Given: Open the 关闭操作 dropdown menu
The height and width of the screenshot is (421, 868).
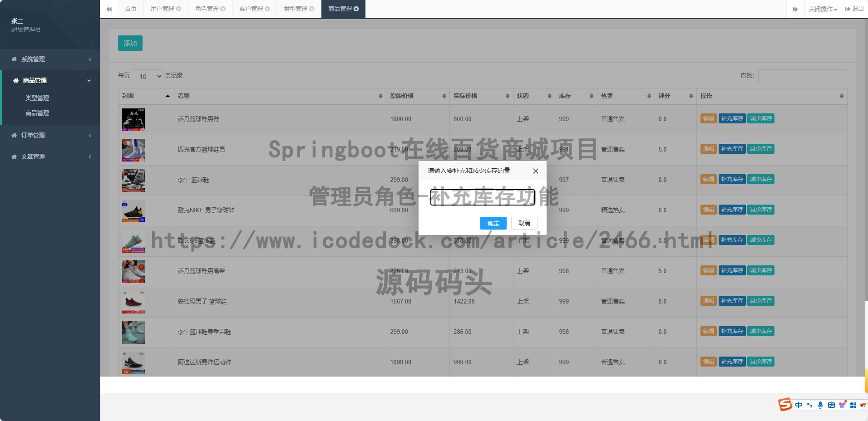Looking at the screenshot, I should coord(823,9).
